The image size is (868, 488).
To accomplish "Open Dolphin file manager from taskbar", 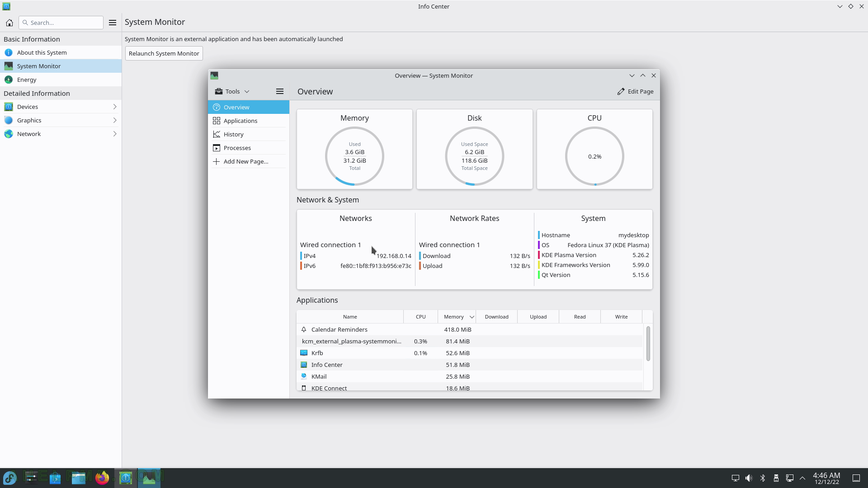I will pos(79,478).
